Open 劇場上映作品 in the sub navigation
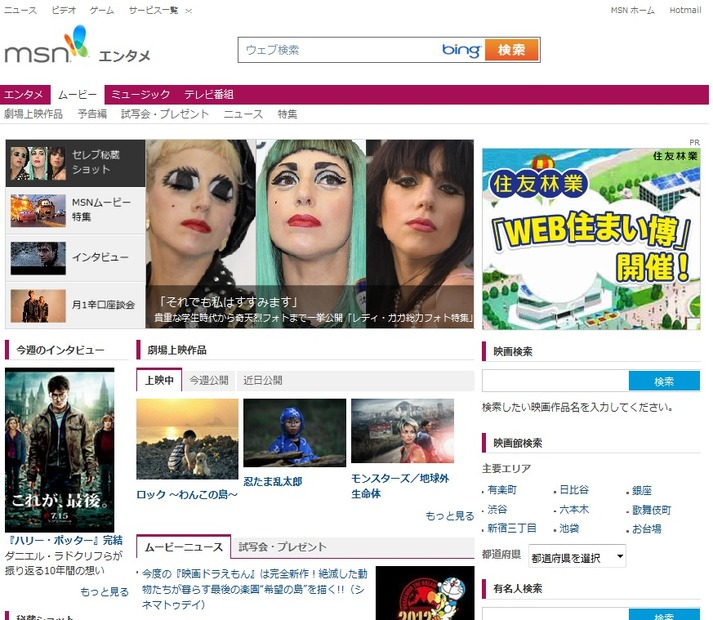Screen dimensions: 713x620 33,114
